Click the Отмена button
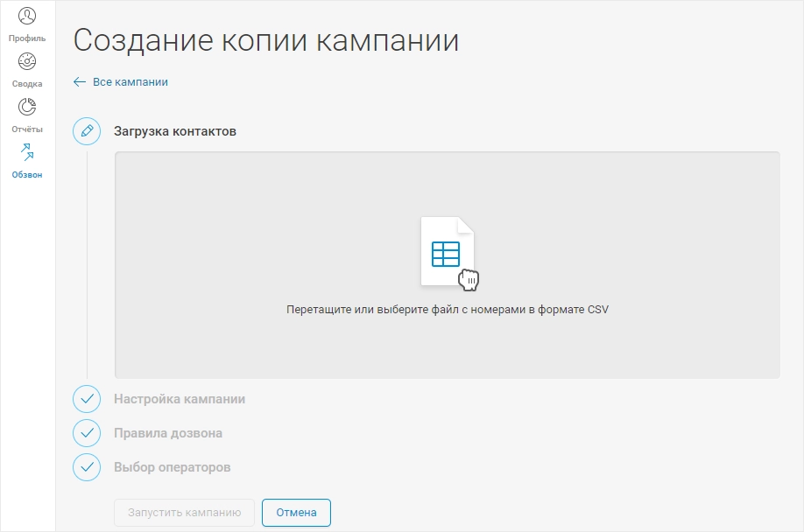Viewport: 804px width, 532px height. coord(296,513)
